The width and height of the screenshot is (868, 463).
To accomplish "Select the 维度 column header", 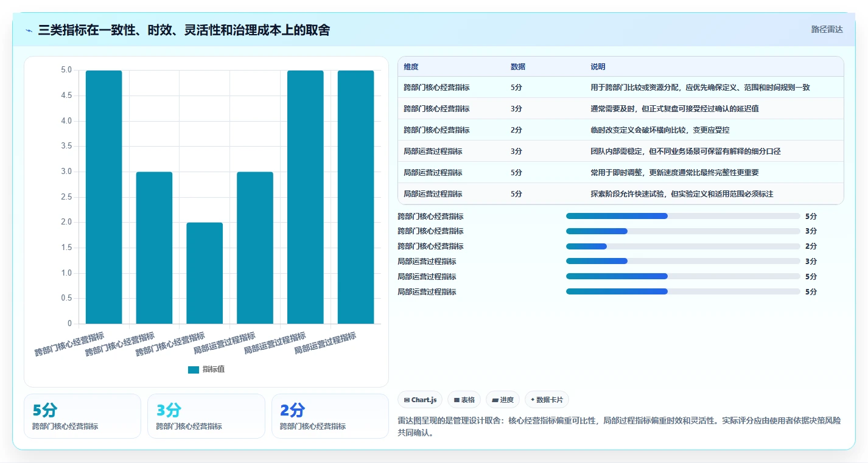I will click(411, 67).
